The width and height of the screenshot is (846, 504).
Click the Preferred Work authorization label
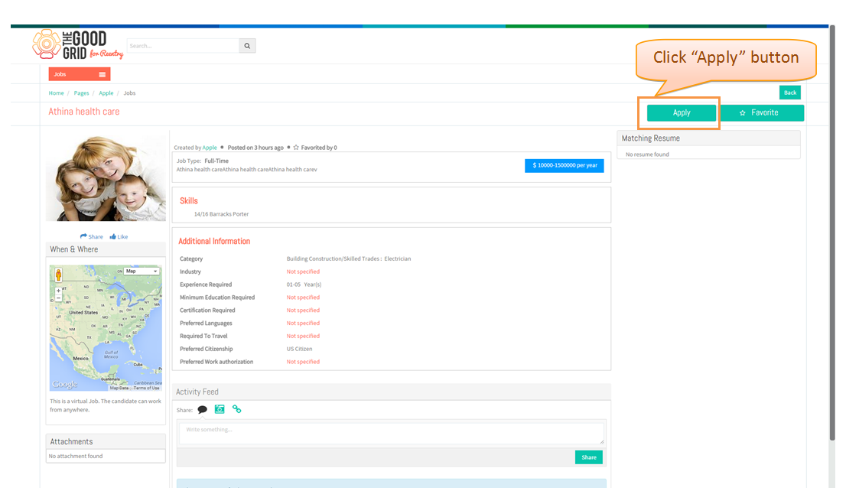216,362
